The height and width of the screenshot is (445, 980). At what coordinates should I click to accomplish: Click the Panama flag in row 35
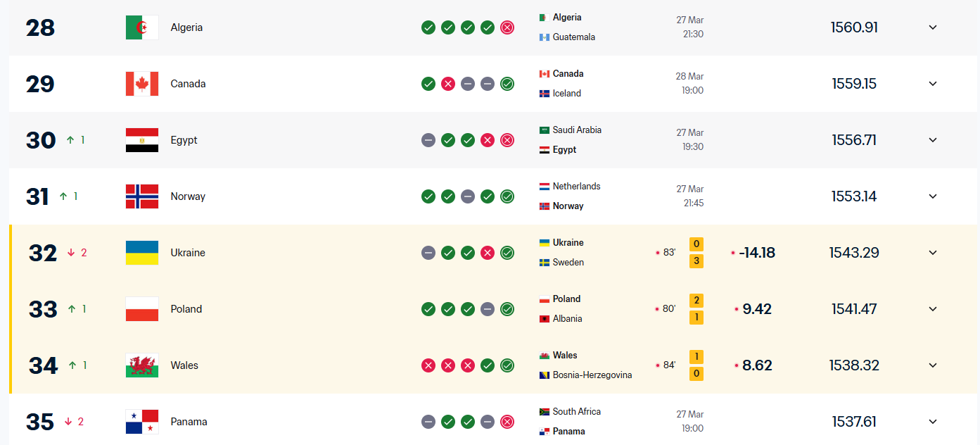141,422
